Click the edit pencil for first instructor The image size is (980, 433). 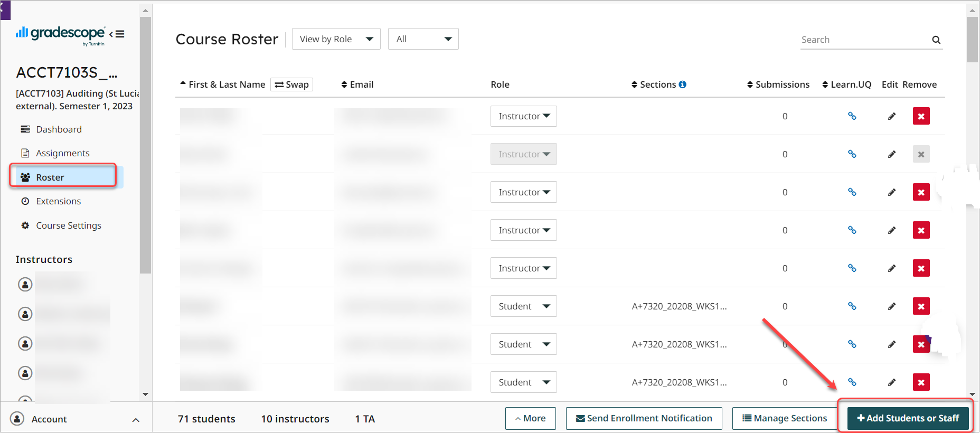pyautogui.click(x=892, y=116)
